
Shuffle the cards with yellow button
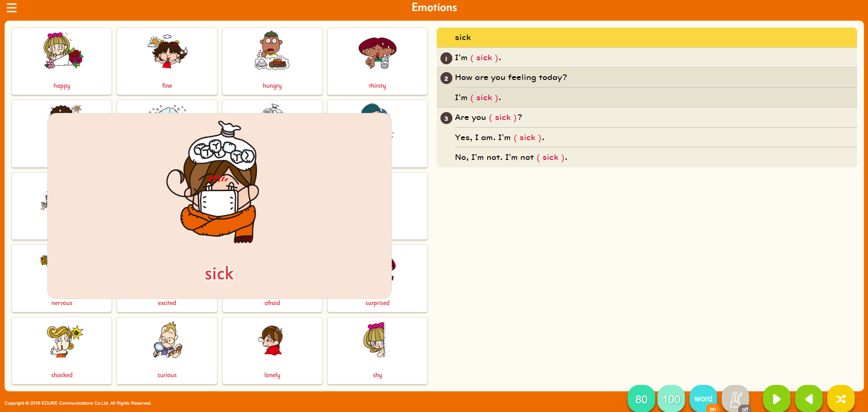coord(841,399)
